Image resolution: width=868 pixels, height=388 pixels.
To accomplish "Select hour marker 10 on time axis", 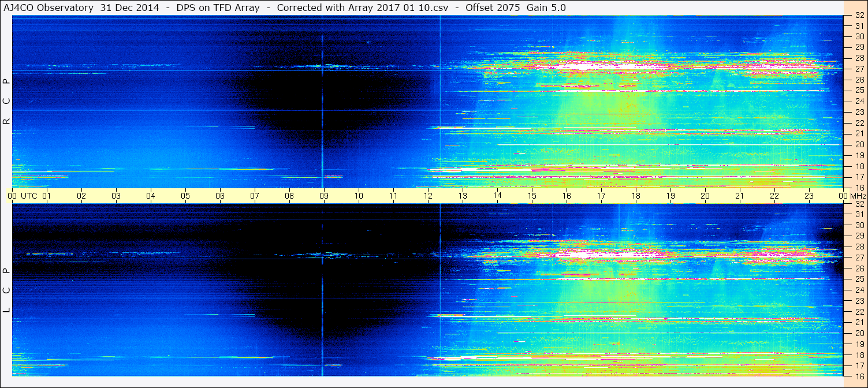I will [359, 196].
